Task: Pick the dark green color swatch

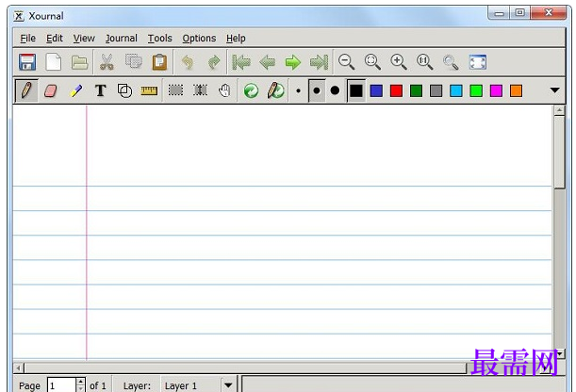Action: tap(416, 90)
